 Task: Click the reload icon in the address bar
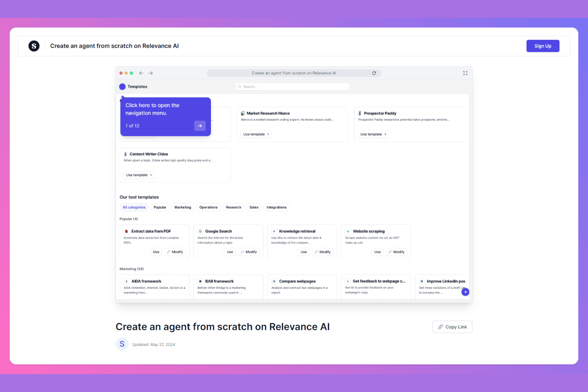[x=374, y=73]
